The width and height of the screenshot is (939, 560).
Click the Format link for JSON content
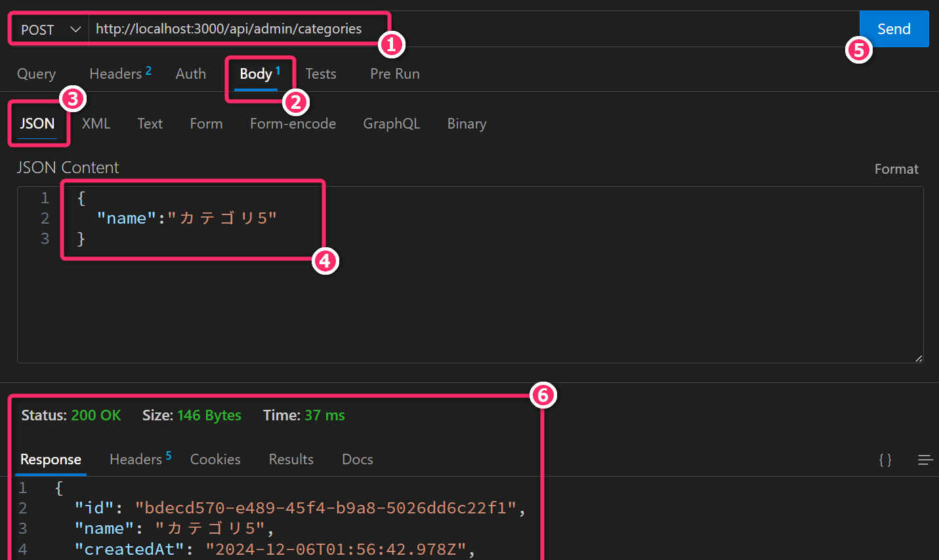tap(896, 169)
